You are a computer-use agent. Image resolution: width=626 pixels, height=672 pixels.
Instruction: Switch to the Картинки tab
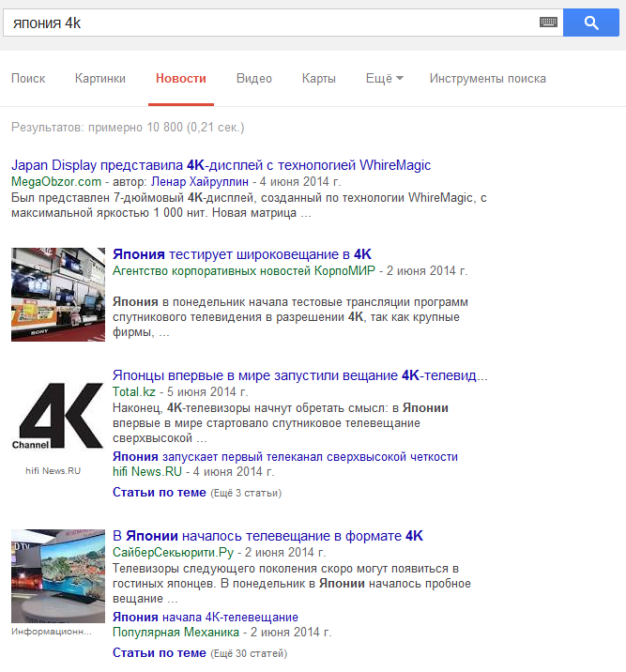(100, 79)
